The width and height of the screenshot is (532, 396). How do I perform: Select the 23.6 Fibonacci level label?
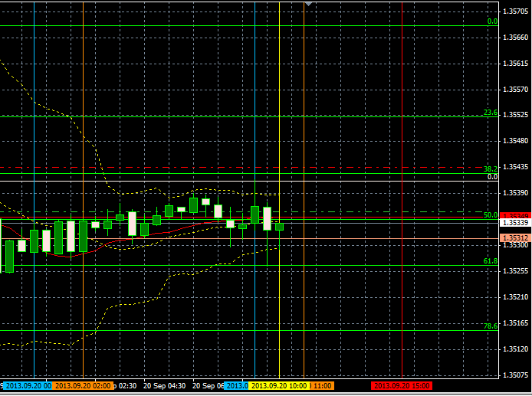[x=491, y=113]
